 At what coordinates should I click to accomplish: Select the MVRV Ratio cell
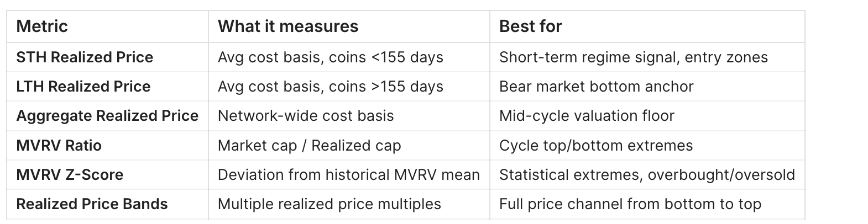coord(59,146)
